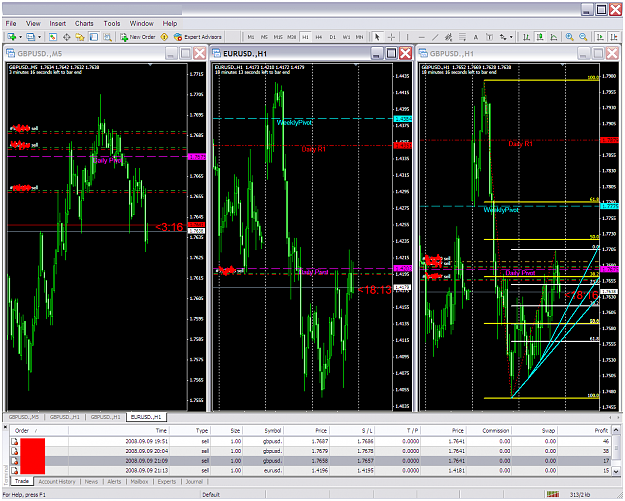The image size is (625, 501).
Task: Open the News terminal tab
Action: (91, 482)
